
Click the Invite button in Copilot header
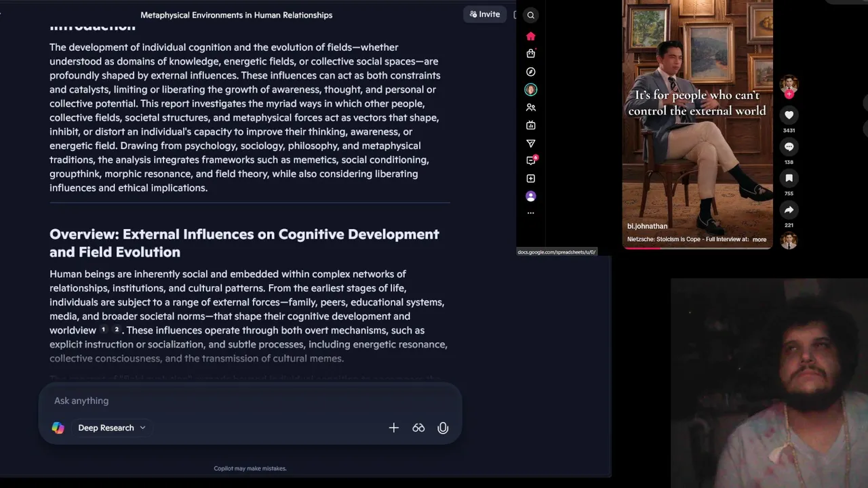click(485, 14)
